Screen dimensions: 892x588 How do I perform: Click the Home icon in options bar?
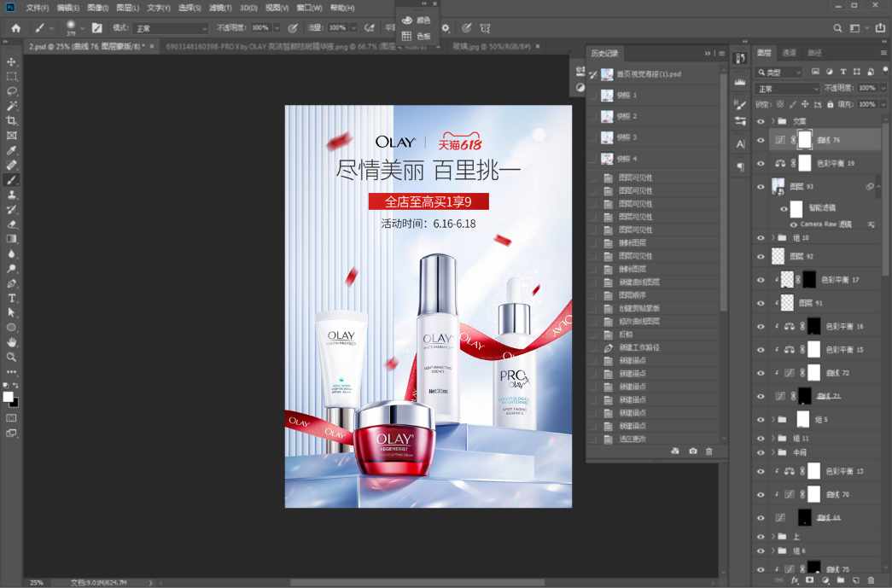click(16, 28)
